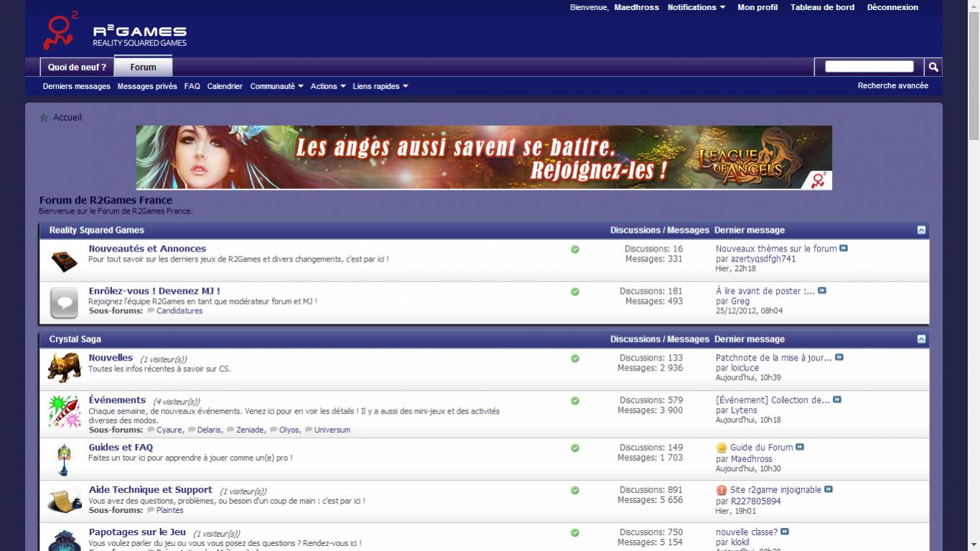Viewport: 980px width, 551px height.
Task: Click the Événements fireworks forum icon
Action: point(63,412)
